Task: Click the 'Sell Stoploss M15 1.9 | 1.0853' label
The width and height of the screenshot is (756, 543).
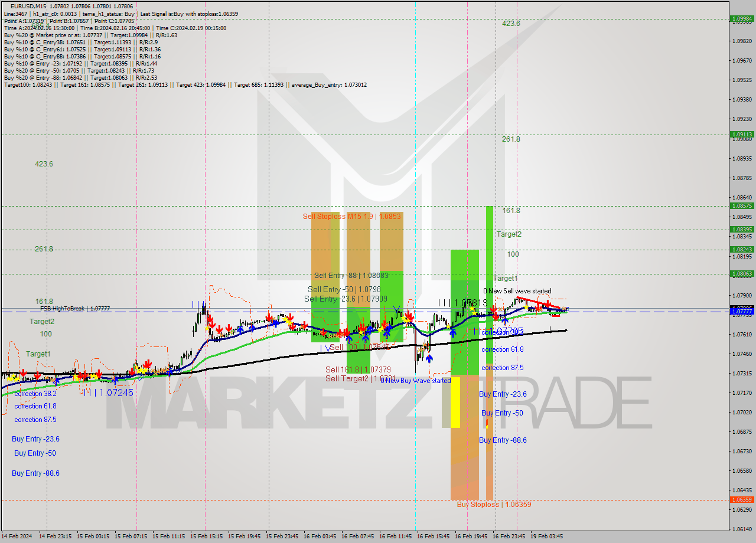Action: 352,217
